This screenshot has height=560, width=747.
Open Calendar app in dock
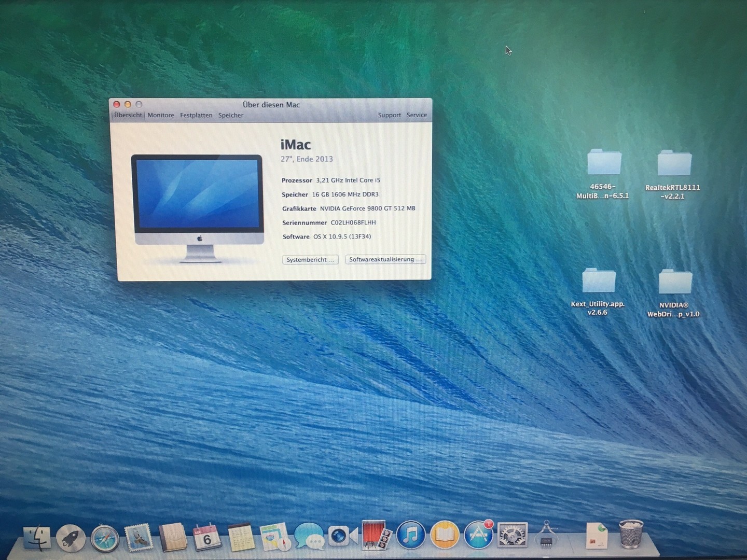206,537
